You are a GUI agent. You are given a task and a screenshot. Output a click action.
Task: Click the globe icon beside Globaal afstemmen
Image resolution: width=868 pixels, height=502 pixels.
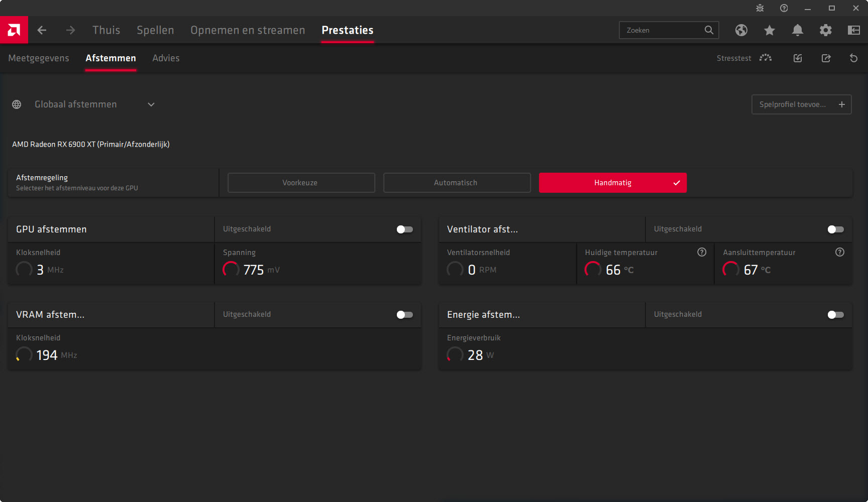[x=17, y=104]
